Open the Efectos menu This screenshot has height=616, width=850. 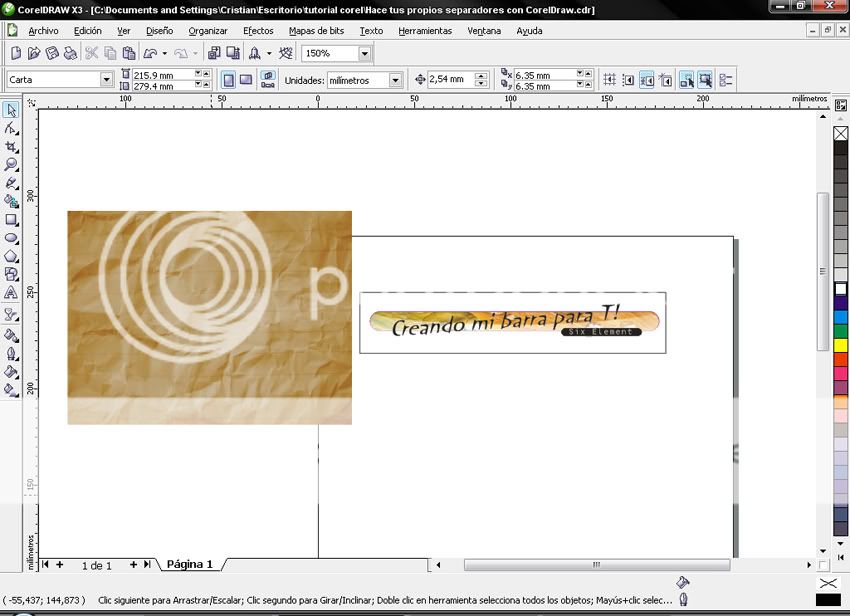click(x=258, y=31)
